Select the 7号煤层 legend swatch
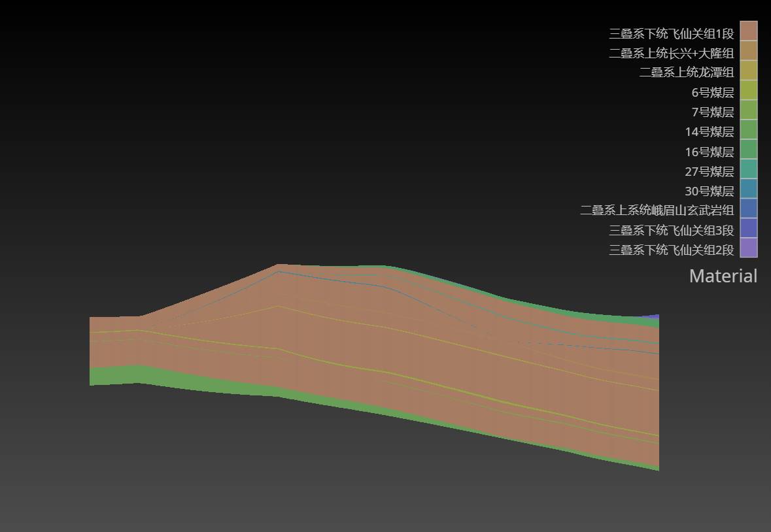Screen dimensions: 771x532 point(748,110)
